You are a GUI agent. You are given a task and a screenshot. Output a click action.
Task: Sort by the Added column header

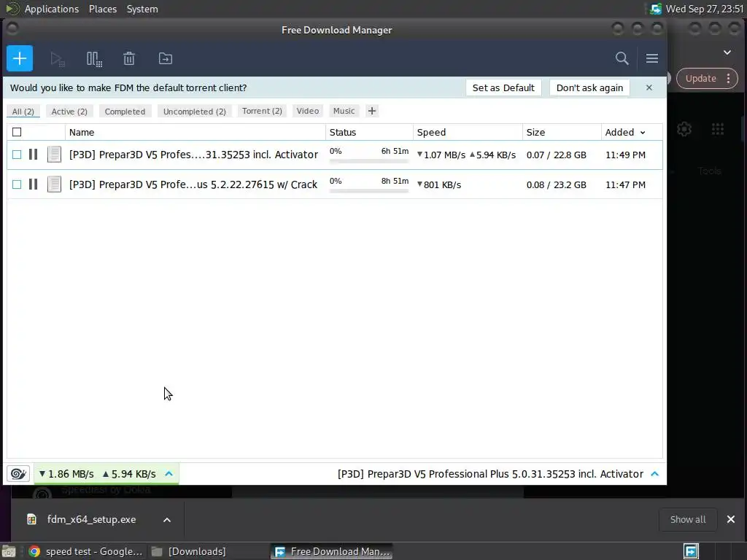[625, 133]
